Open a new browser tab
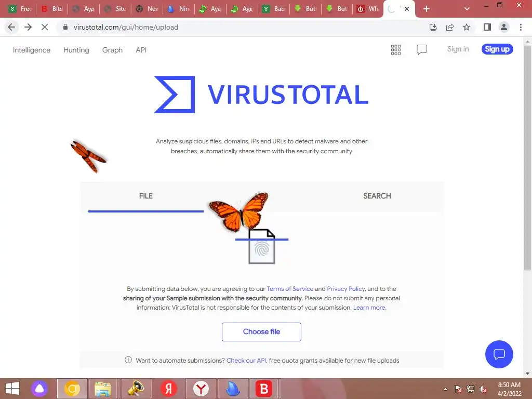The height and width of the screenshot is (399, 532). 427,9
